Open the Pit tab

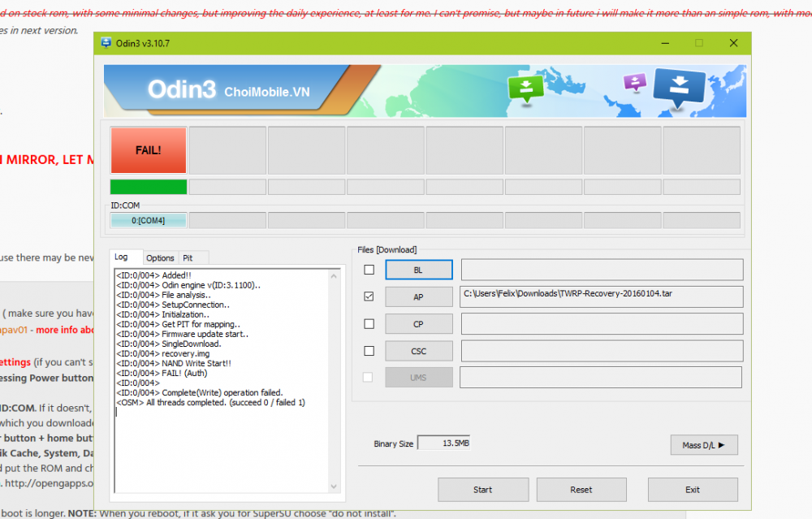coord(188,257)
